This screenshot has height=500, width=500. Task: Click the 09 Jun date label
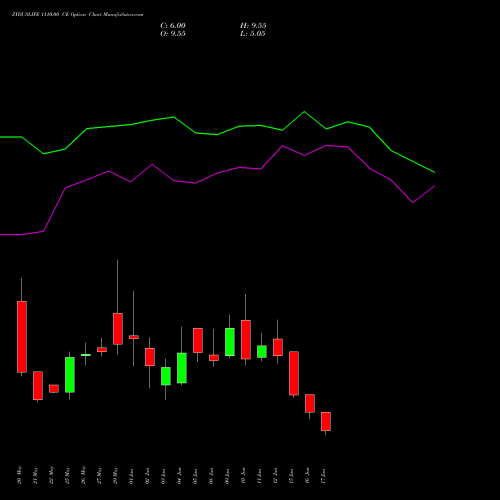pos(228,476)
